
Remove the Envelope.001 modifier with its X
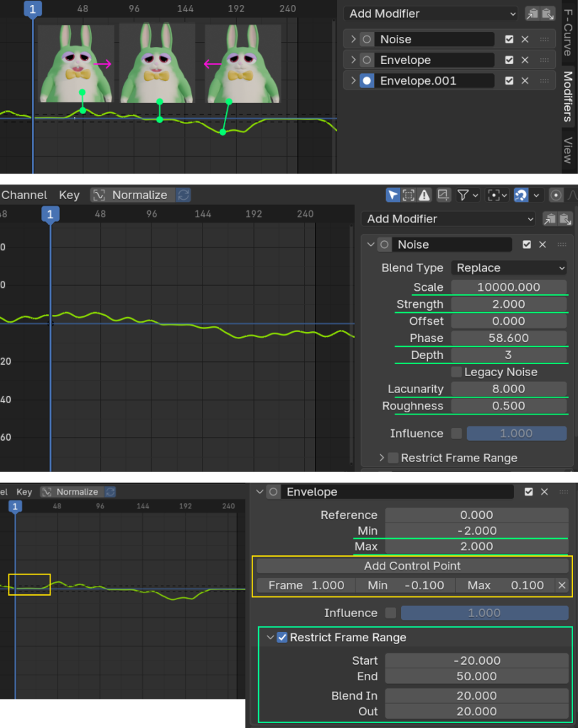tap(525, 81)
